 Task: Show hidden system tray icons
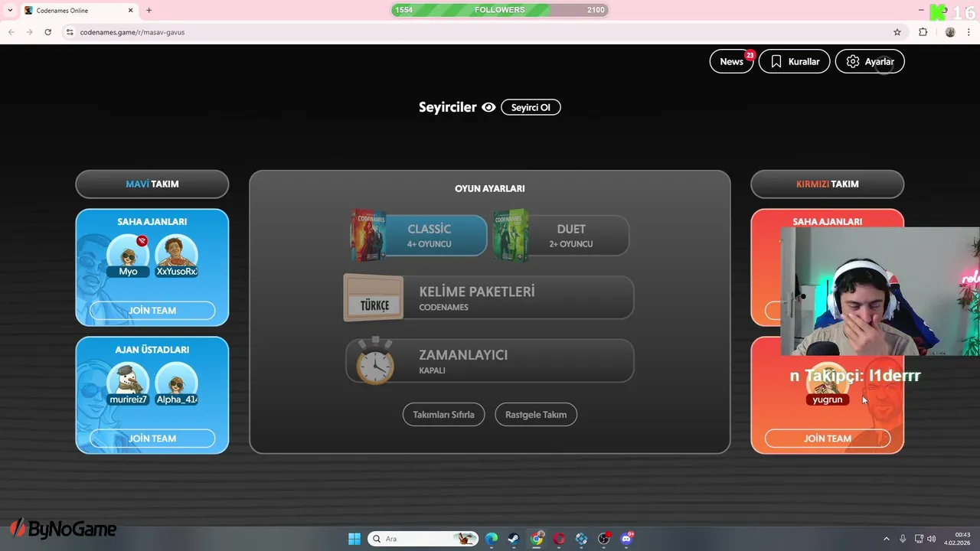tap(887, 539)
